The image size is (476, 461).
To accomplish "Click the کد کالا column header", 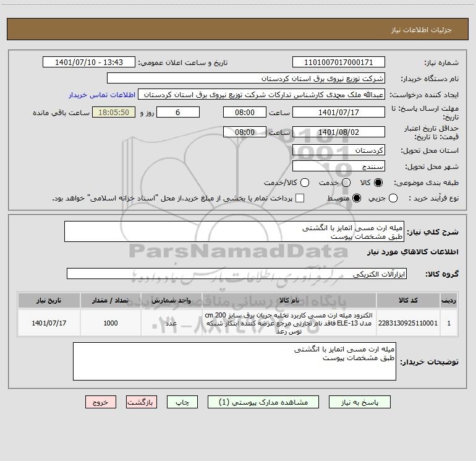I will (408, 300).
